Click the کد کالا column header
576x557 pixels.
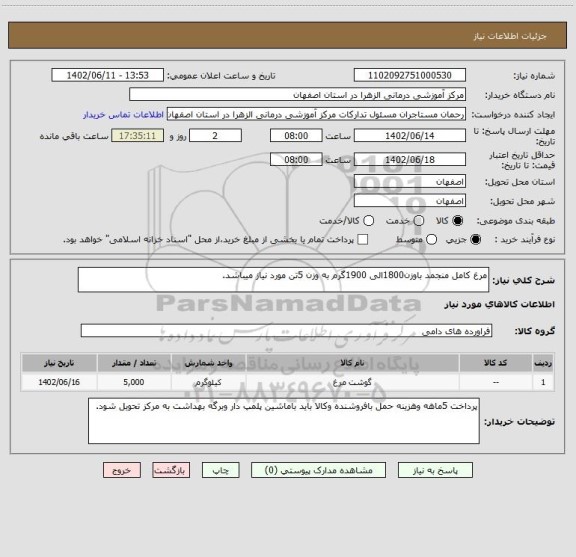point(496,363)
